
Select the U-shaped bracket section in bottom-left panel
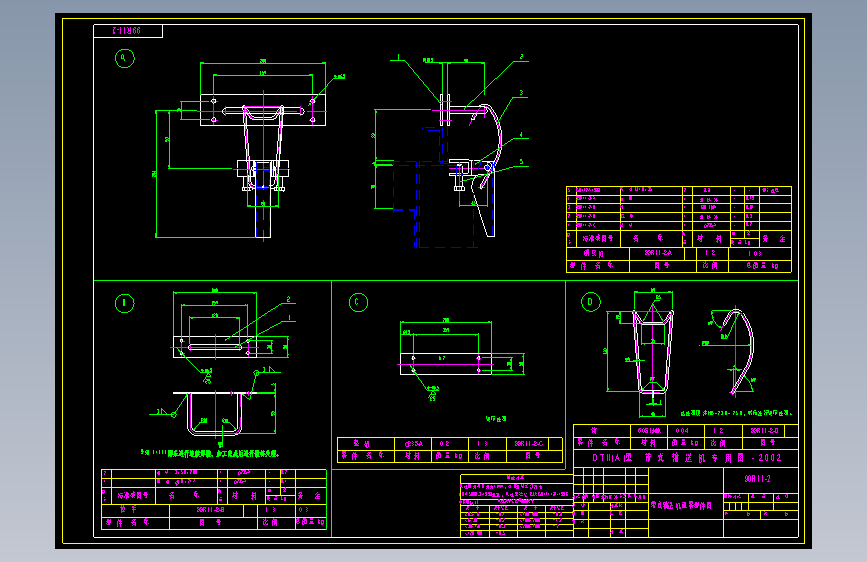[215, 413]
